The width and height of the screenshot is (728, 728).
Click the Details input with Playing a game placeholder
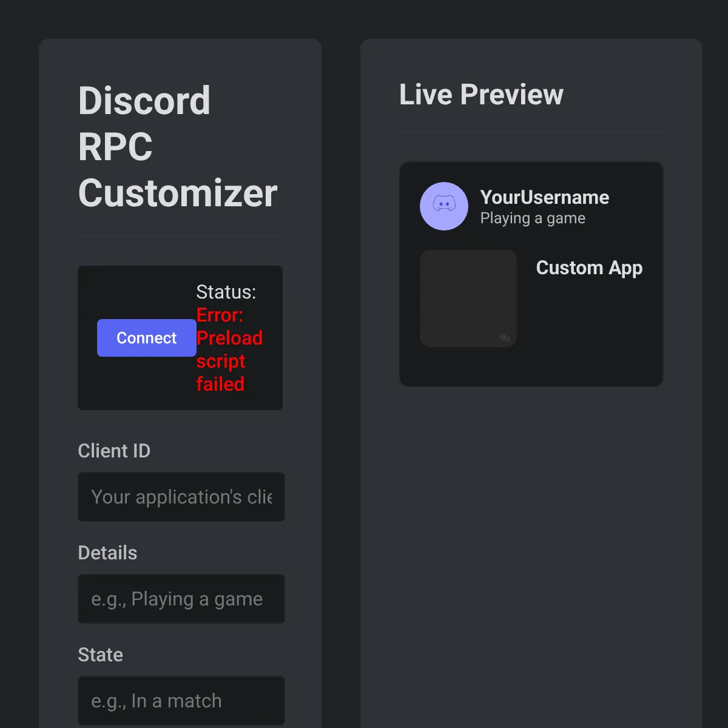181,599
